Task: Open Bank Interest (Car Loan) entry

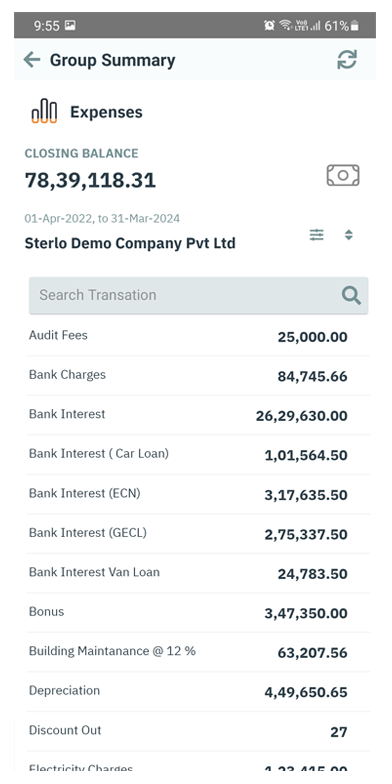Action: coord(198,454)
